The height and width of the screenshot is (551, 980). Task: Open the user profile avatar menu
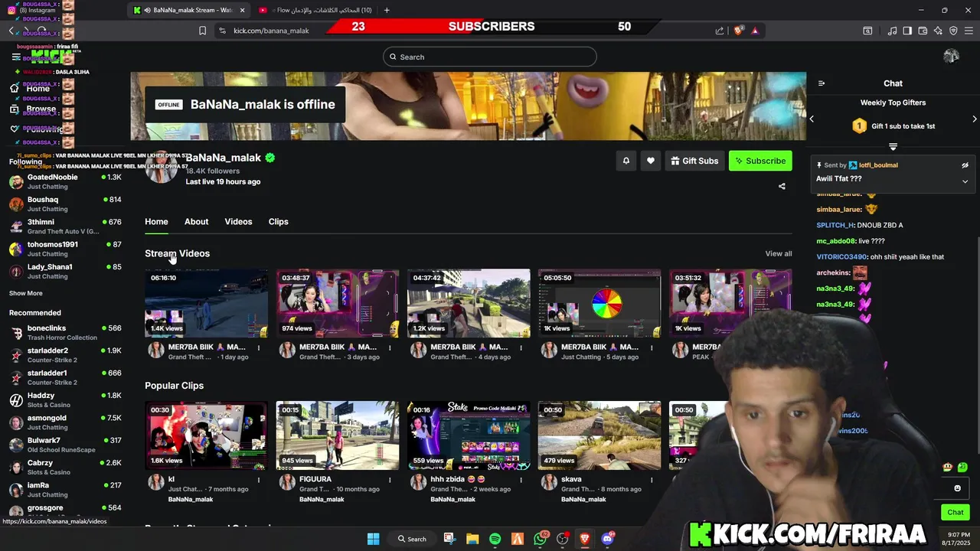pos(951,56)
